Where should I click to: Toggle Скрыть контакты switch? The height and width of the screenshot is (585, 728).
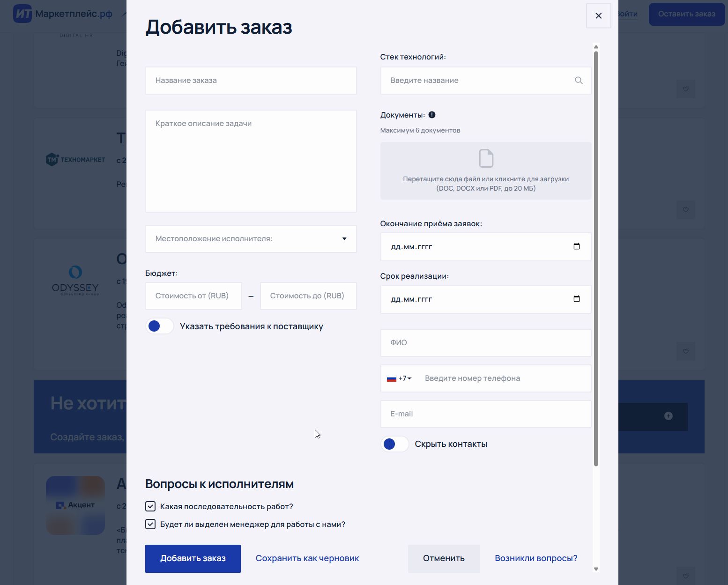click(394, 444)
